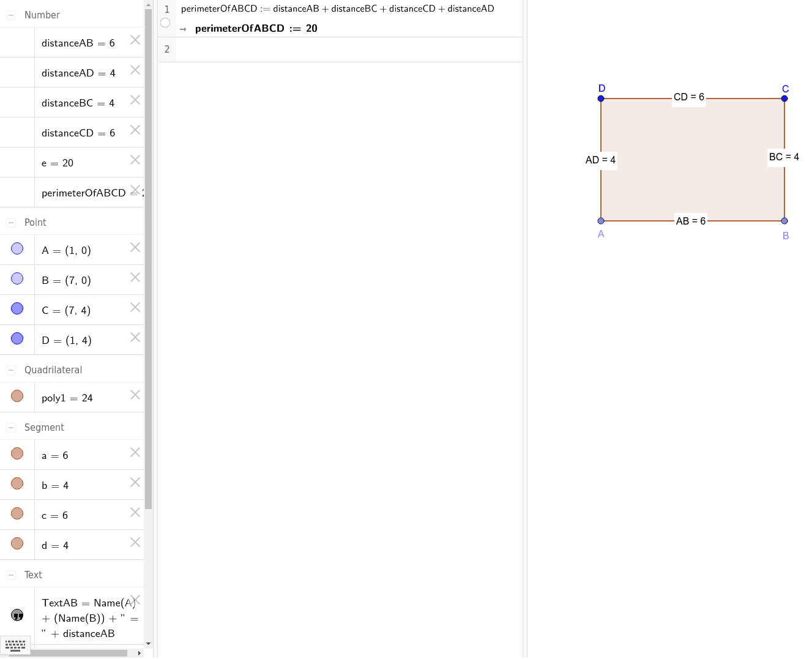Delete segment b = 4

[x=135, y=482]
